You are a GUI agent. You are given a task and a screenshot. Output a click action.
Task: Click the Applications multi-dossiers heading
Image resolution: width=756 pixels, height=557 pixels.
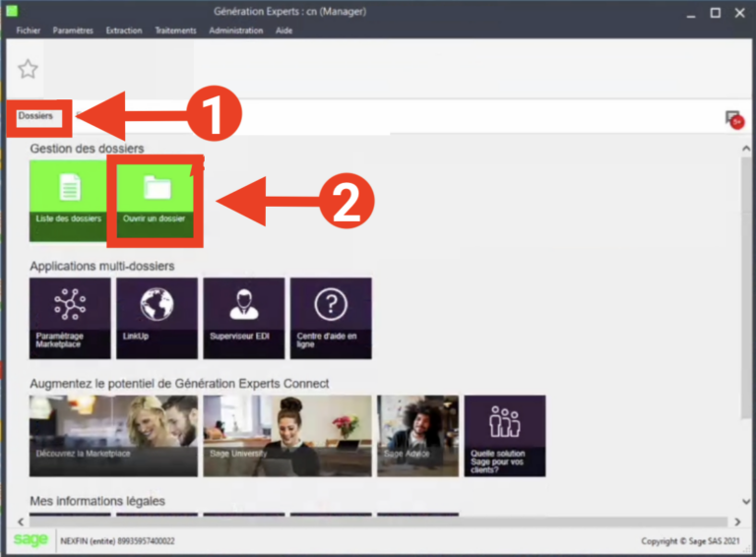[102, 266]
